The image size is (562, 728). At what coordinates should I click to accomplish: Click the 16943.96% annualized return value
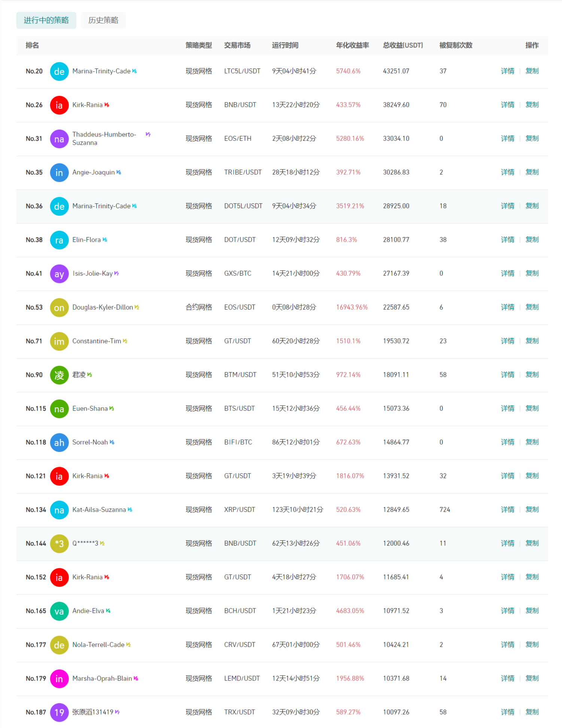[x=352, y=307]
